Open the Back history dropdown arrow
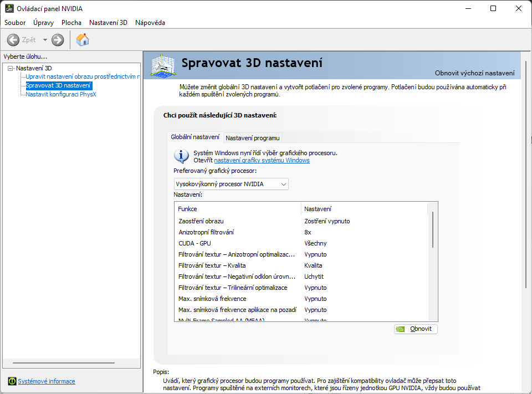Screen dimensions: 532x394 [x=45, y=40]
